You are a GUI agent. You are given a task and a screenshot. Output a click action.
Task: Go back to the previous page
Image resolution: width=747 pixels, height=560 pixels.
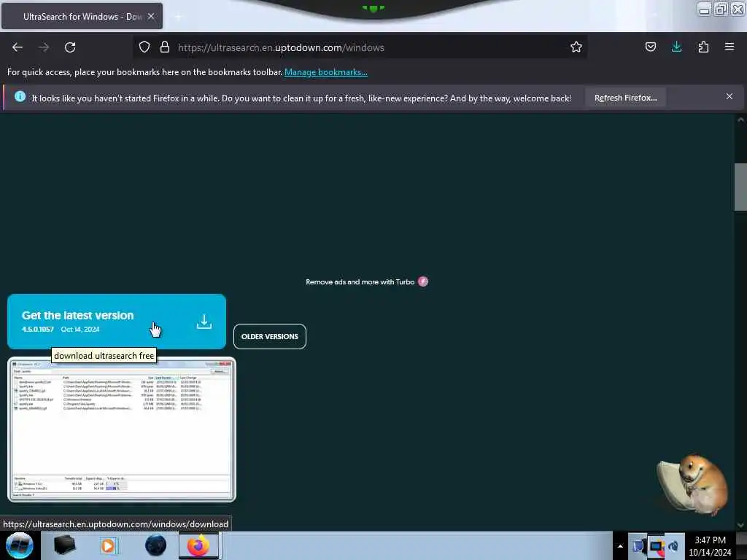pos(18,47)
